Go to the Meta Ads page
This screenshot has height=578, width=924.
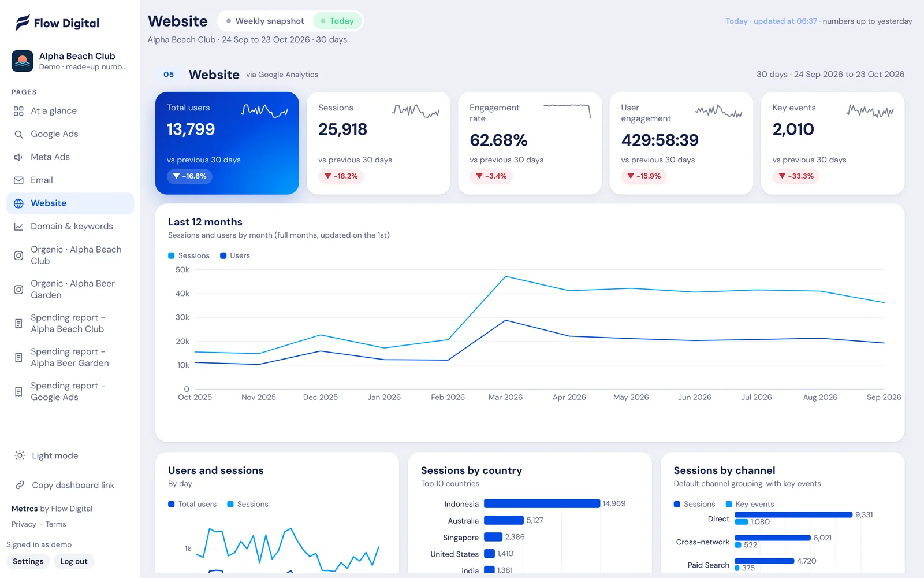click(70, 157)
